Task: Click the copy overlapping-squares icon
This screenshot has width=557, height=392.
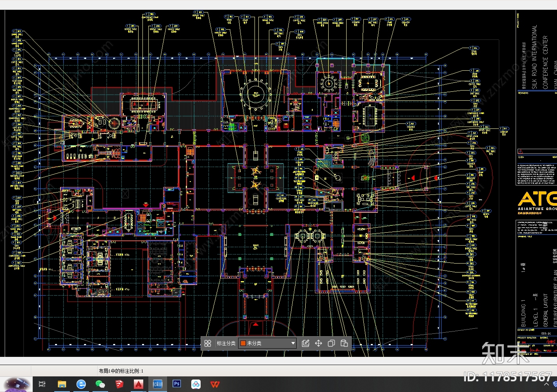Action: point(331,343)
